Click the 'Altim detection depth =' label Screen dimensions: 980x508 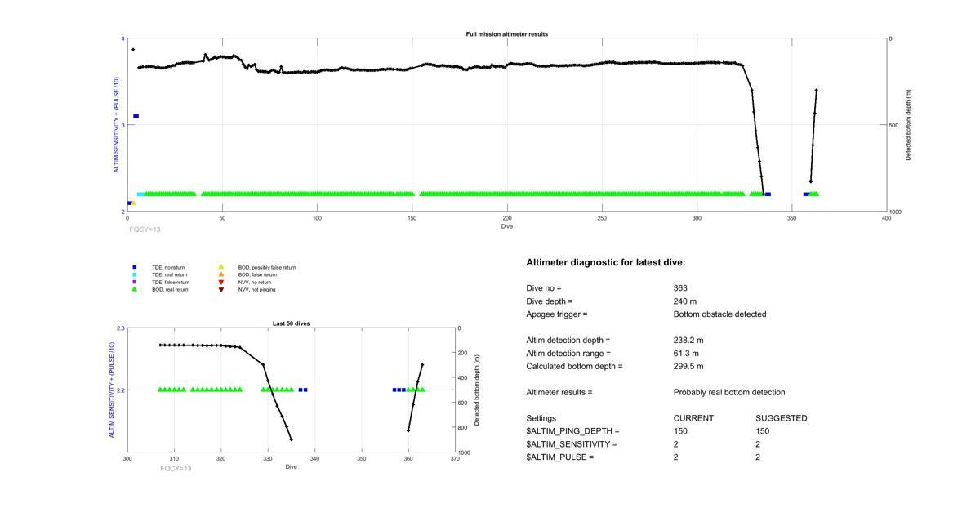(x=568, y=341)
